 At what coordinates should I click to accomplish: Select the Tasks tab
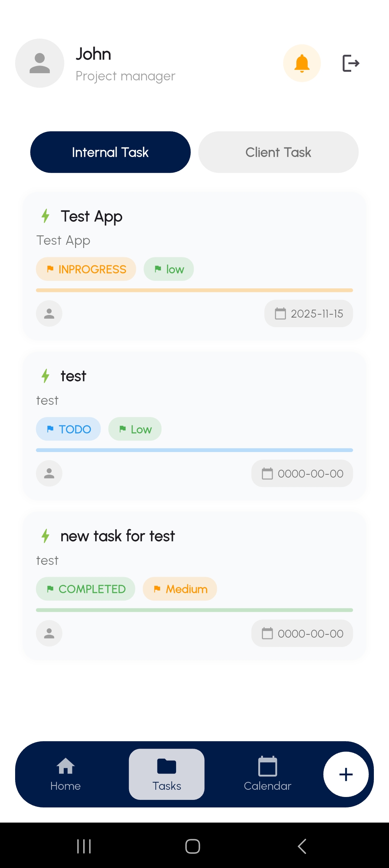click(x=167, y=774)
